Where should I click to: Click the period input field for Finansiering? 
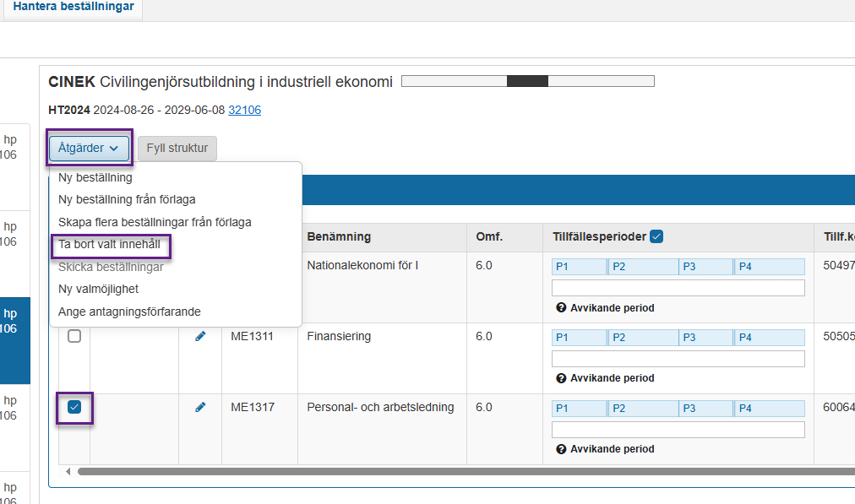coord(678,359)
